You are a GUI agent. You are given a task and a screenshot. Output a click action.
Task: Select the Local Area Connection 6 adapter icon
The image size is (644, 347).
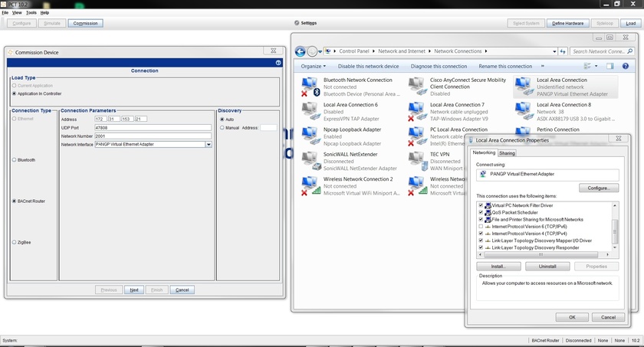pos(310,112)
